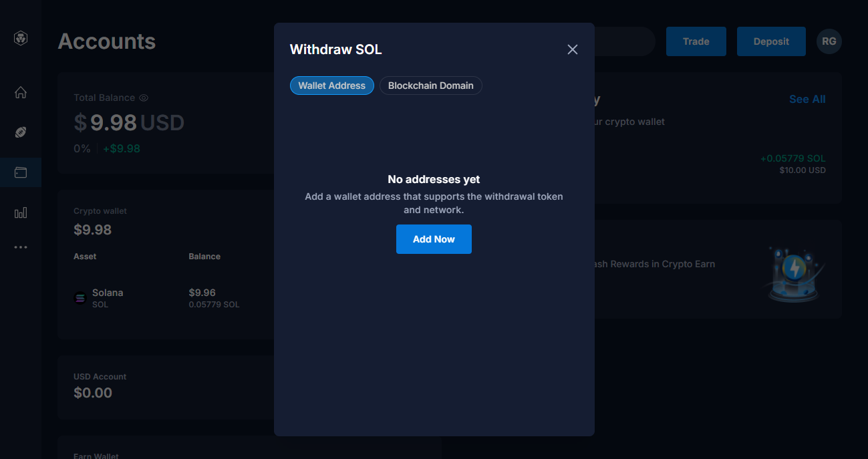Screen dimensions: 868x459
Task: Open the three-dots more menu in sidebar
Action: tap(21, 247)
